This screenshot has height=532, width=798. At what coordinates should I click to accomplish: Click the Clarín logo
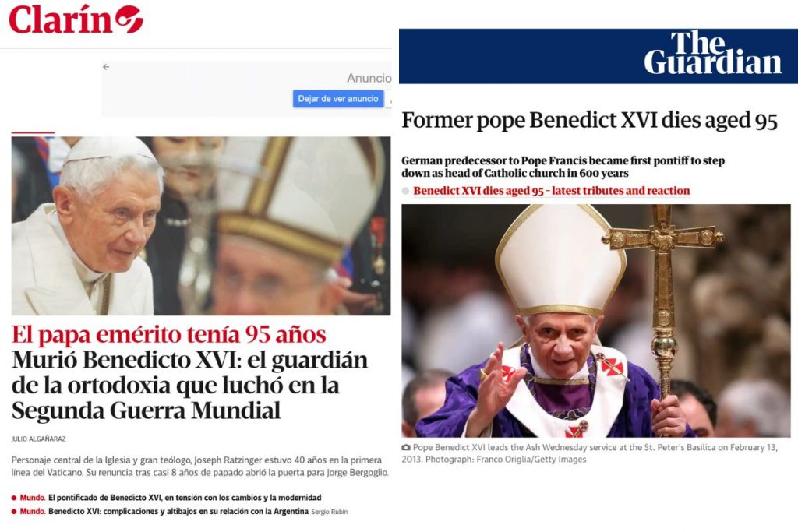76,19
